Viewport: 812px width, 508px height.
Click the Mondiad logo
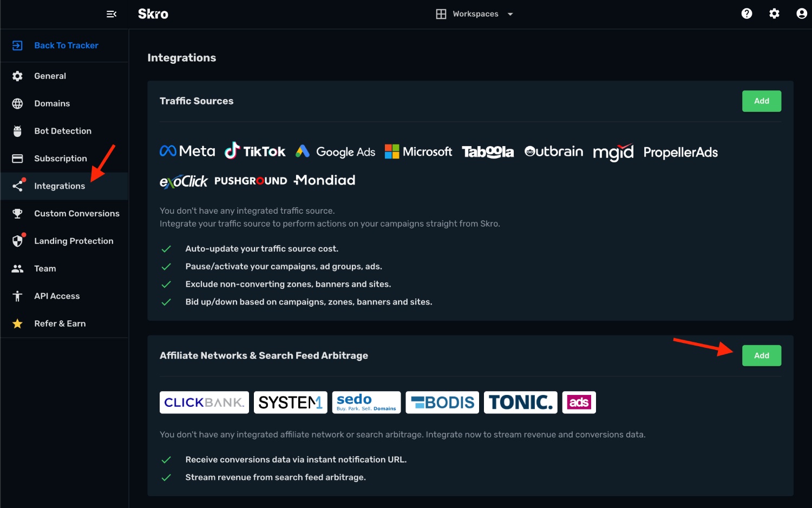click(x=325, y=180)
